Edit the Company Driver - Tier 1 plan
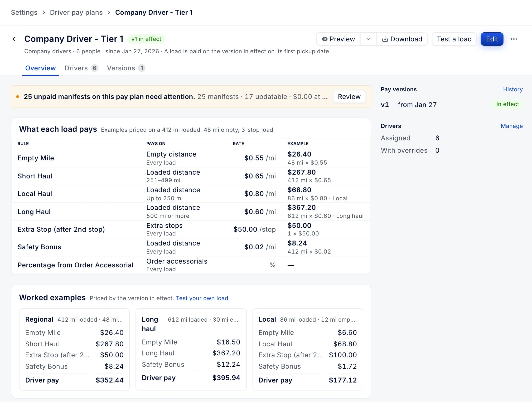This screenshot has width=532, height=402. [492, 39]
